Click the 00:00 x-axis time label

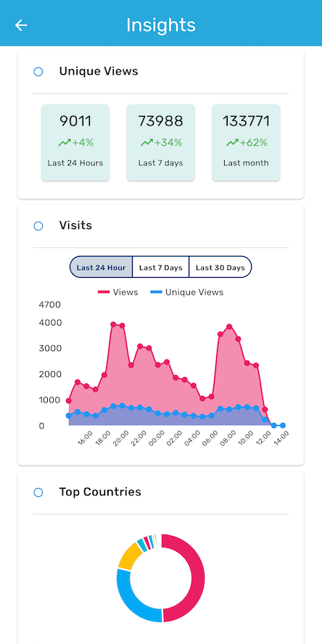tap(157, 438)
